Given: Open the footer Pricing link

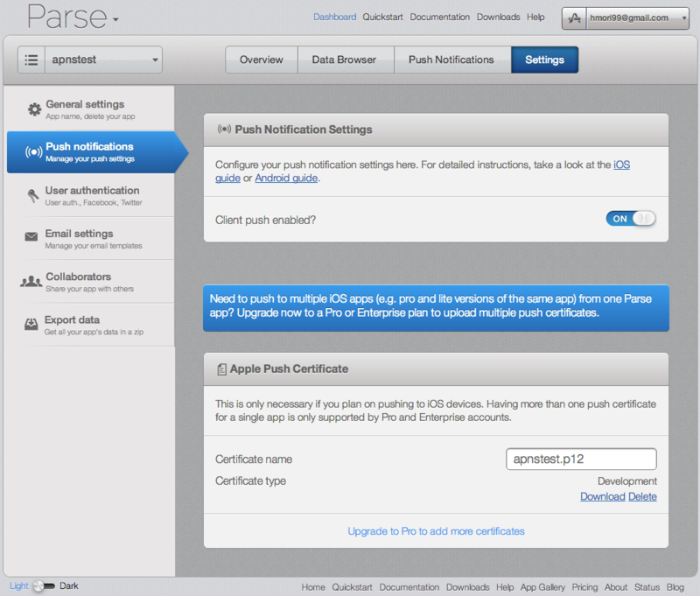Looking at the screenshot, I should pos(584,587).
